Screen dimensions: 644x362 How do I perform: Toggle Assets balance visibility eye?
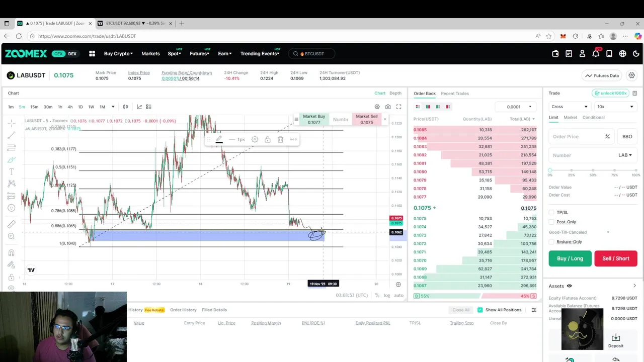569,286
